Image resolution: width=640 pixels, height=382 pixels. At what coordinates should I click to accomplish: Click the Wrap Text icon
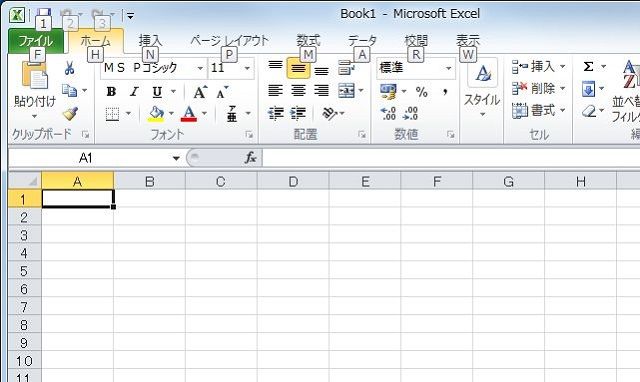click(346, 68)
